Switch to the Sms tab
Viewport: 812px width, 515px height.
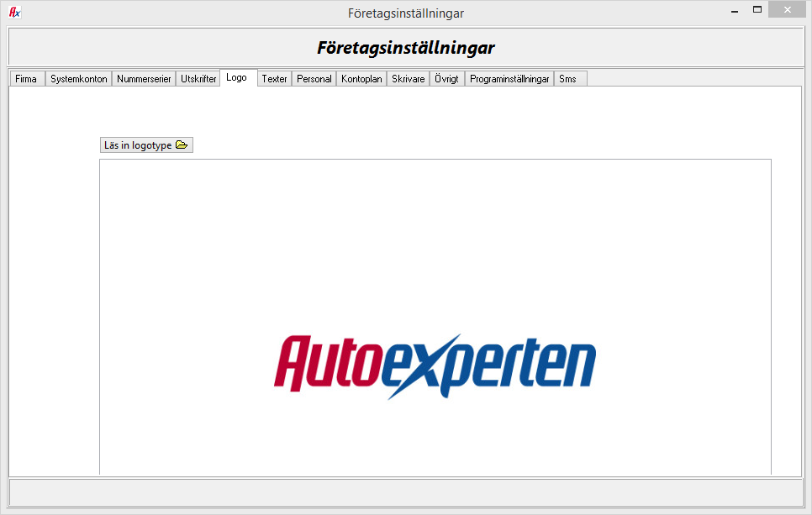point(570,79)
